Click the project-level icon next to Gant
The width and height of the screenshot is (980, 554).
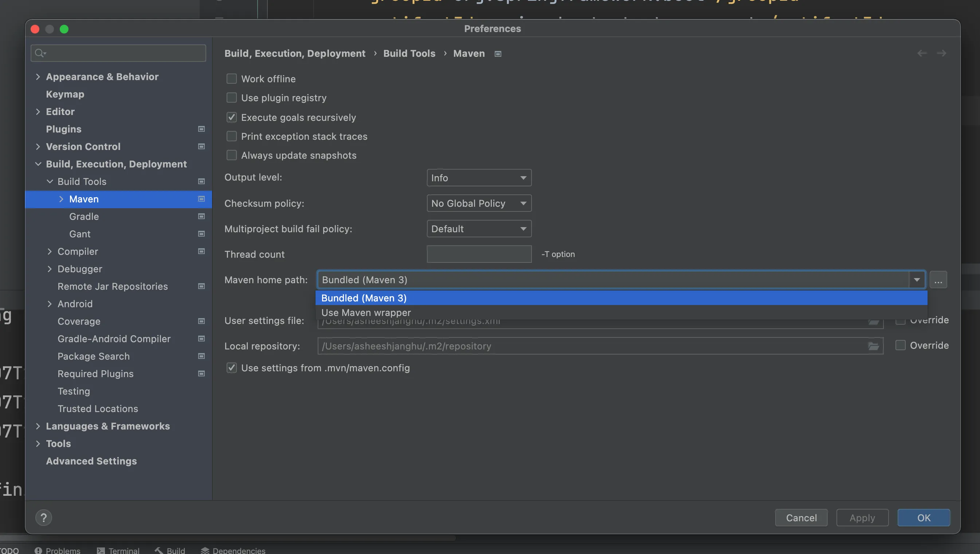(201, 234)
